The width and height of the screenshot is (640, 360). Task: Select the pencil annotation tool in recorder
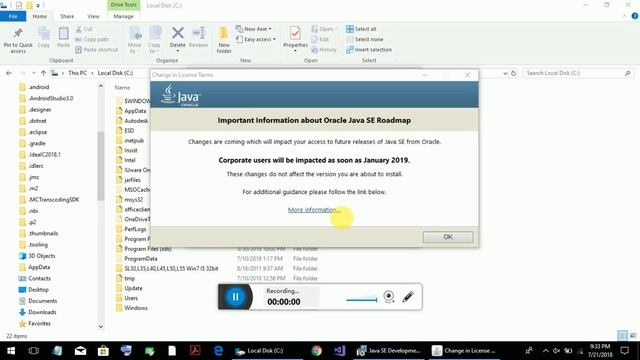tap(408, 297)
